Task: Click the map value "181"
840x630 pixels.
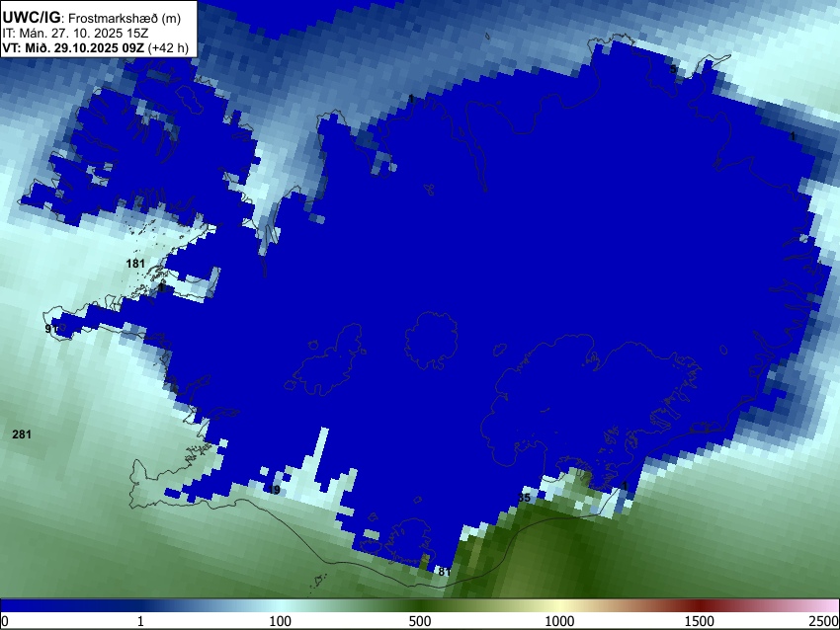Action: pyautogui.click(x=135, y=264)
